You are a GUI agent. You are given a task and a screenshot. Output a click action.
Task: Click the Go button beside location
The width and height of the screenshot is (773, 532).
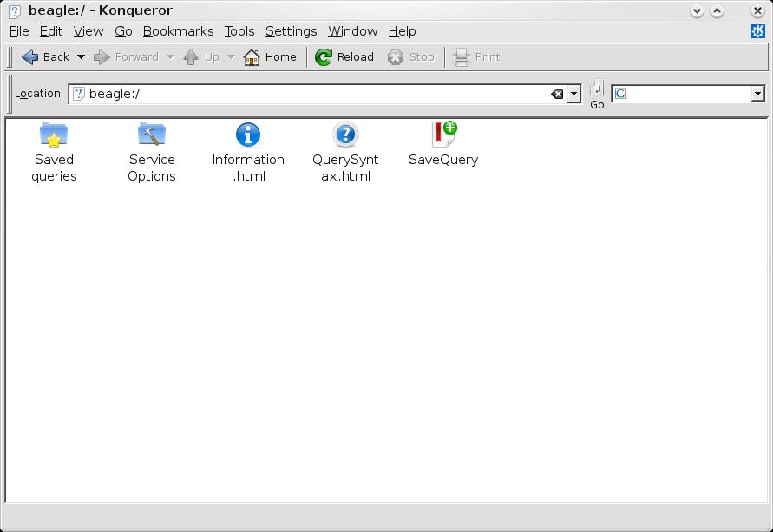[597, 95]
